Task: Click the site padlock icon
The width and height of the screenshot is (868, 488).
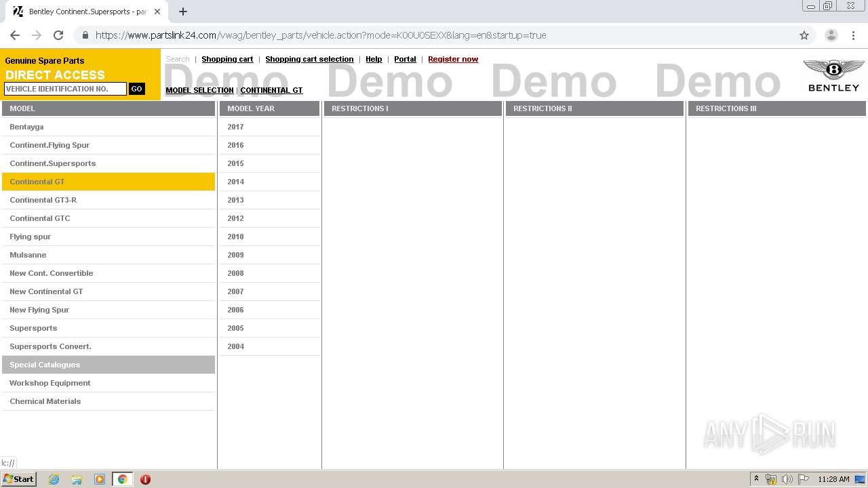Action: 85,35
